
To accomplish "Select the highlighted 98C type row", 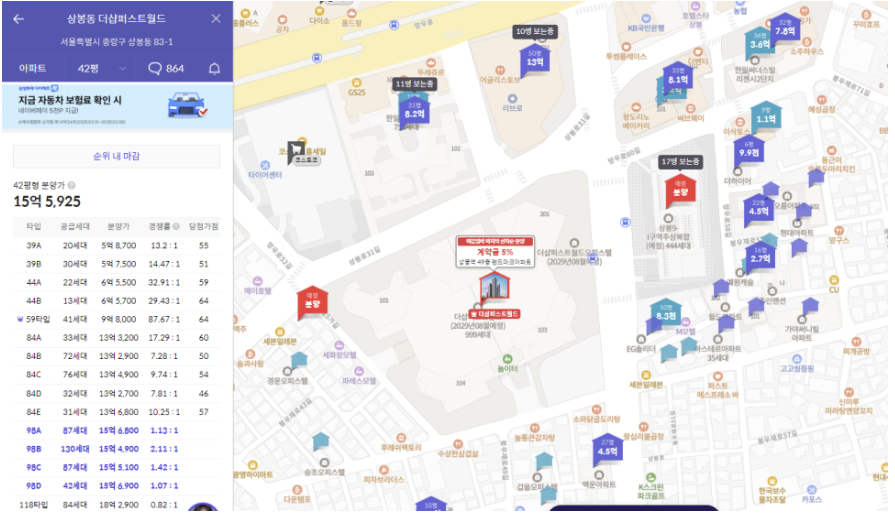I will coord(116,467).
